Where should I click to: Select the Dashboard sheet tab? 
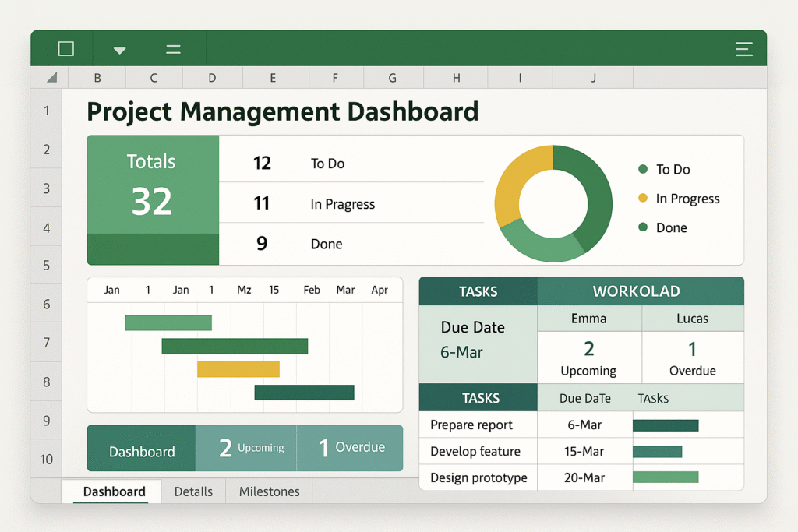pyautogui.click(x=114, y=491)
